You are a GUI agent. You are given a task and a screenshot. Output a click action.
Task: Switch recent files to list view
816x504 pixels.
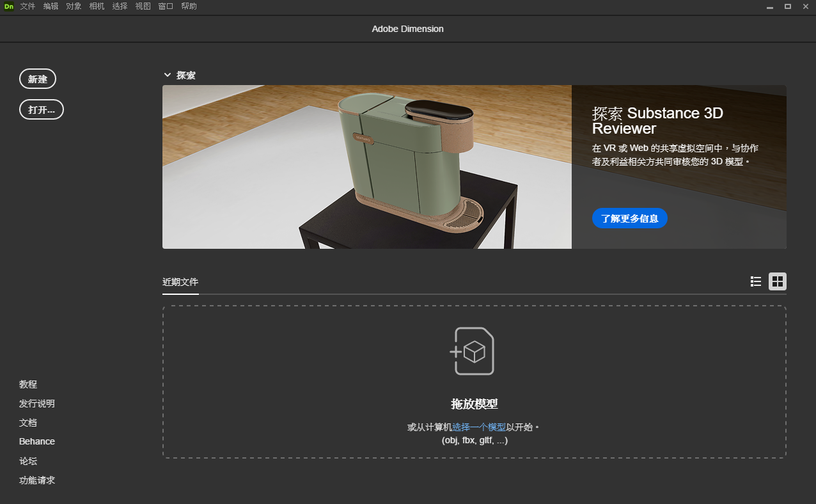pyautogui.click(x=756, y=281)
